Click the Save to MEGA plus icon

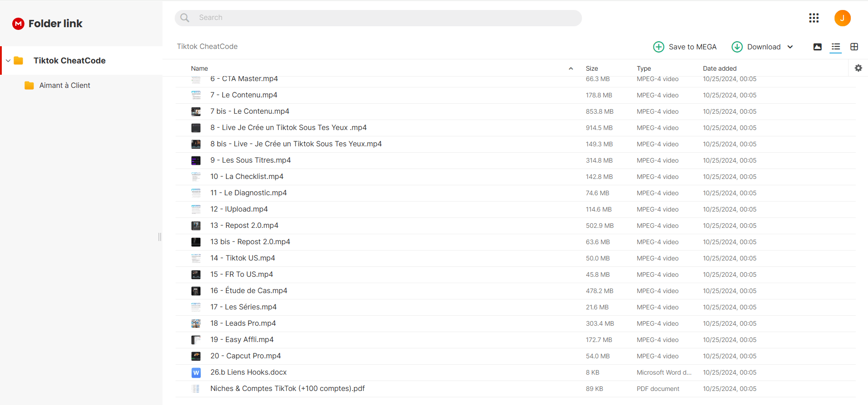point(658,47)
